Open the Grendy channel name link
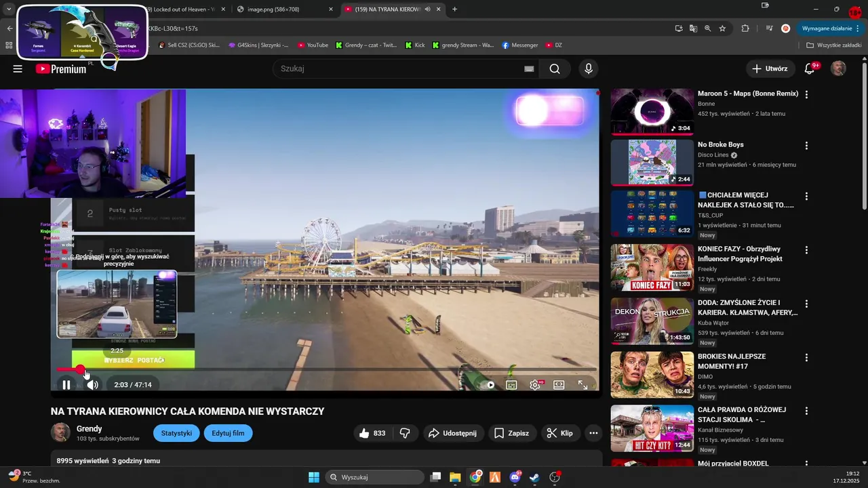The image size is (868, 488). pos(90,428)
